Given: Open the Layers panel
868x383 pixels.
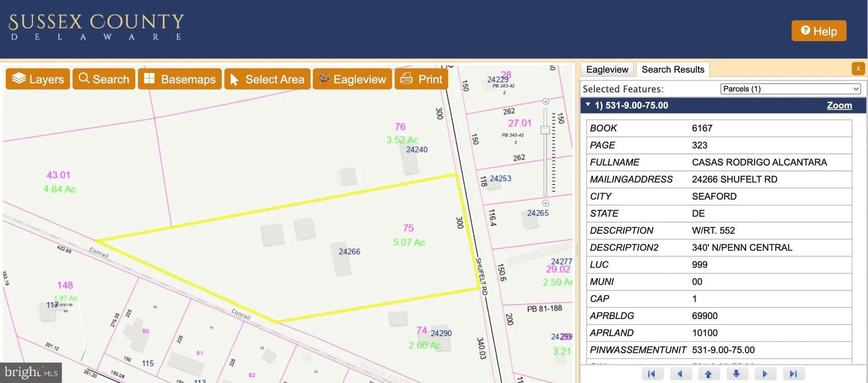Looking at the screenshot, I should click(38, 79).
